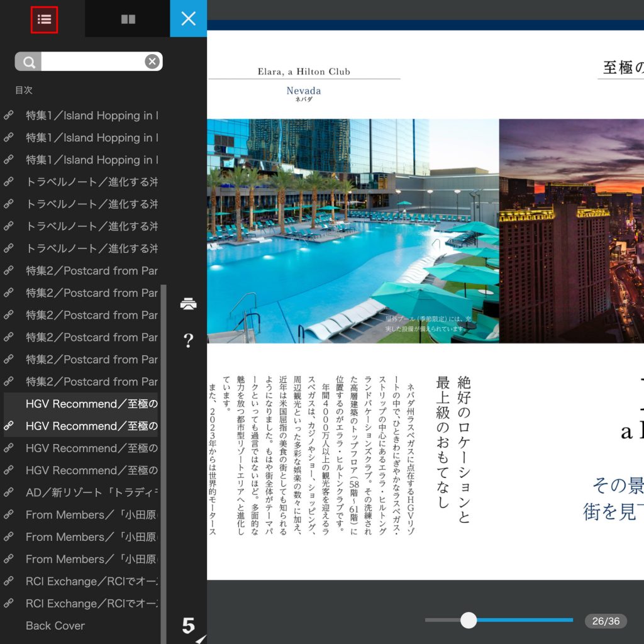Click the Las Vegas sunset skyline photo

point(571,231)
